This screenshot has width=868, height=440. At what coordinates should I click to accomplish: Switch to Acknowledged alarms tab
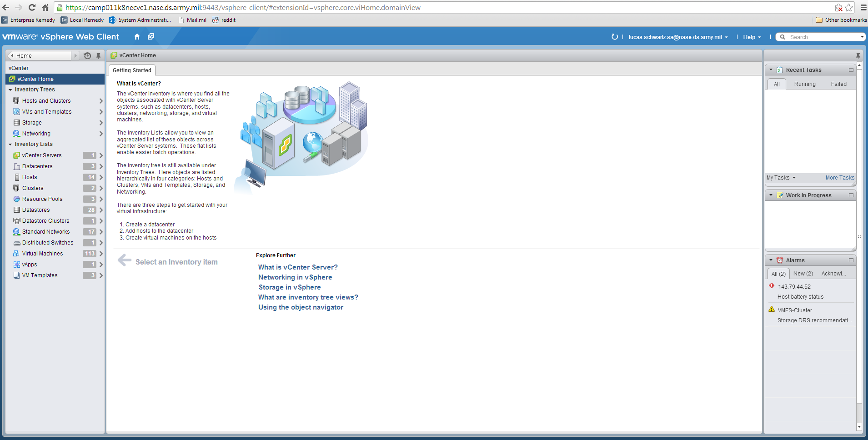(x=833, y=274)
